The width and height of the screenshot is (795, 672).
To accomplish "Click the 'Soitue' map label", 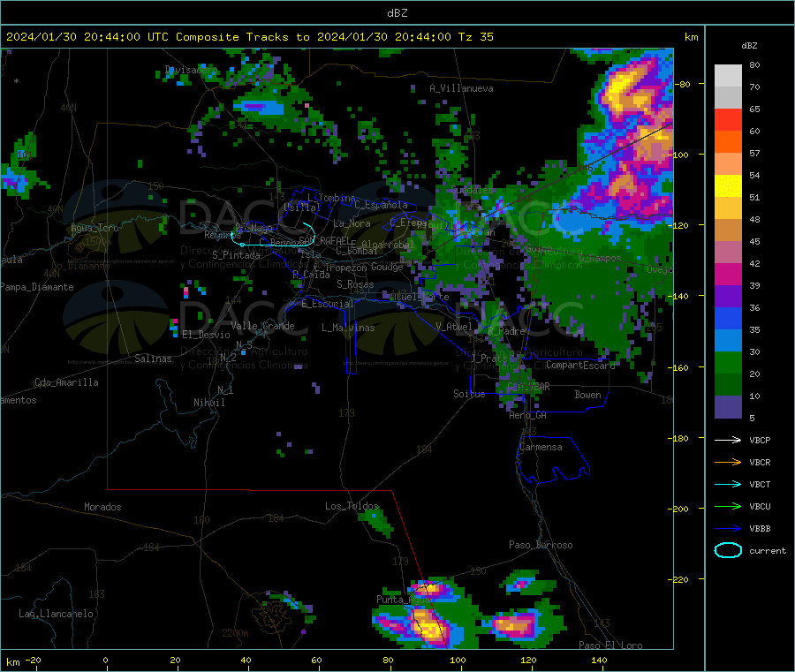I will 469,394.
